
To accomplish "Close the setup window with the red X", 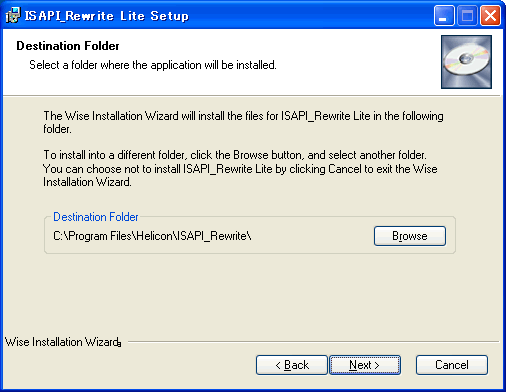I will 490,16.
